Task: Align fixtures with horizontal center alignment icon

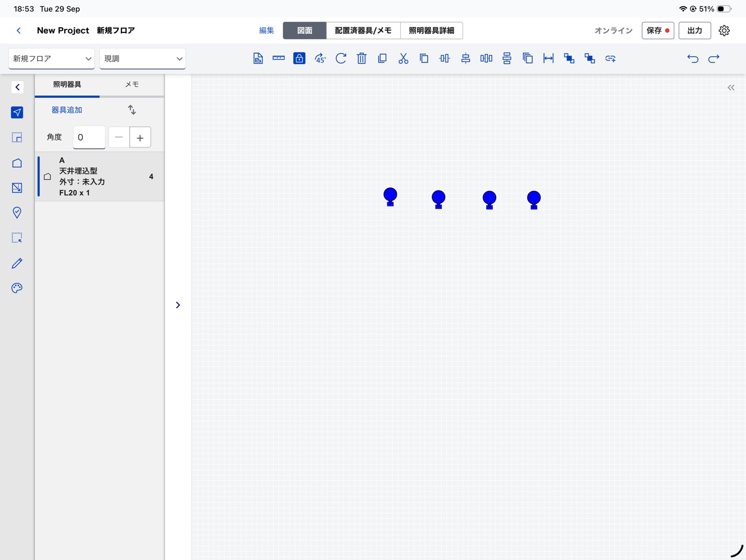Action: coord(445,58)
